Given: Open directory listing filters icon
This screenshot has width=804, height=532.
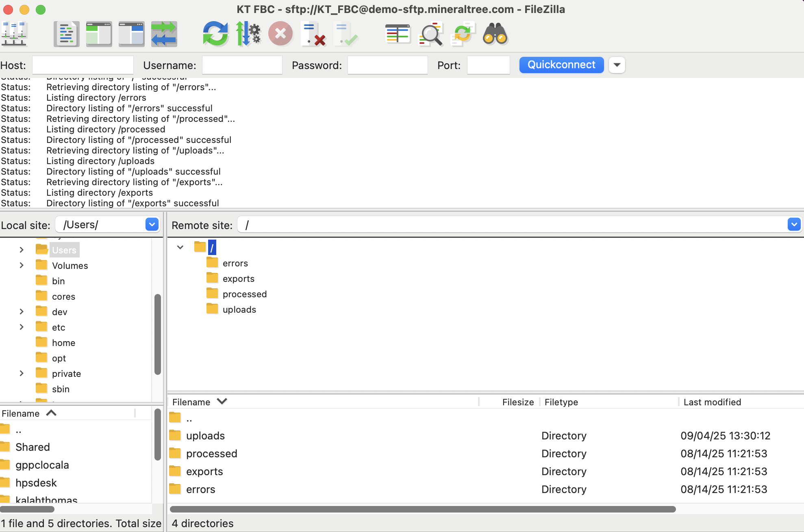Looking at the screenshot, I should [398, 34].
